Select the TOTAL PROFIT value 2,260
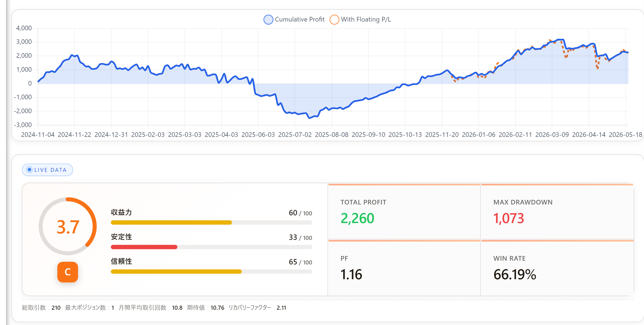The width and height of the screenshot is (644, 325). tap(357, 218)
